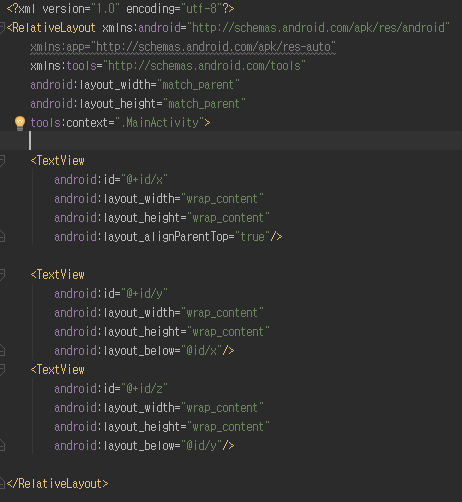Click fold end marker at layout_alignParentTop line
Viewport: 462px width, 502px height.
point(2,236)
